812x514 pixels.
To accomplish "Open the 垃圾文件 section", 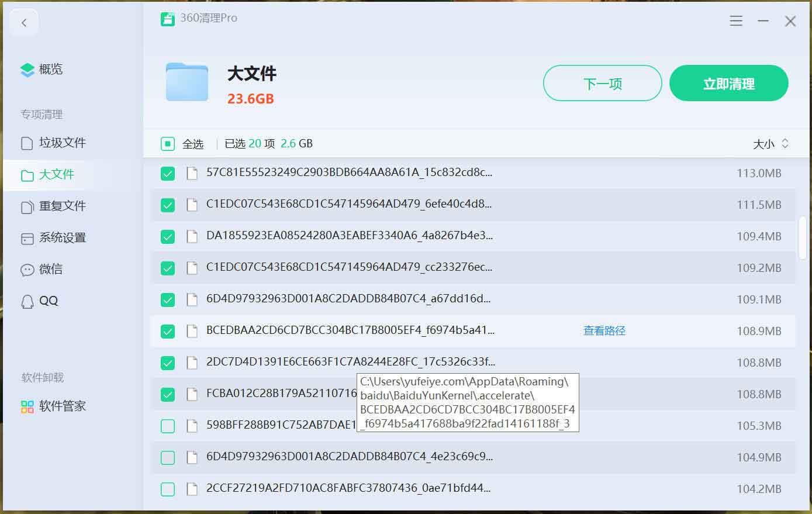I will [62, 143].
